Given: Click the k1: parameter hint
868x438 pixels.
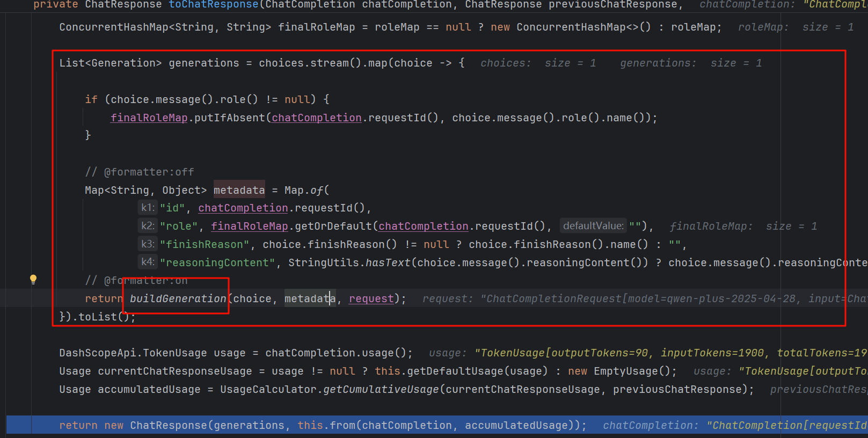Looking at the screenshot, I should click(x=148, y=208).
